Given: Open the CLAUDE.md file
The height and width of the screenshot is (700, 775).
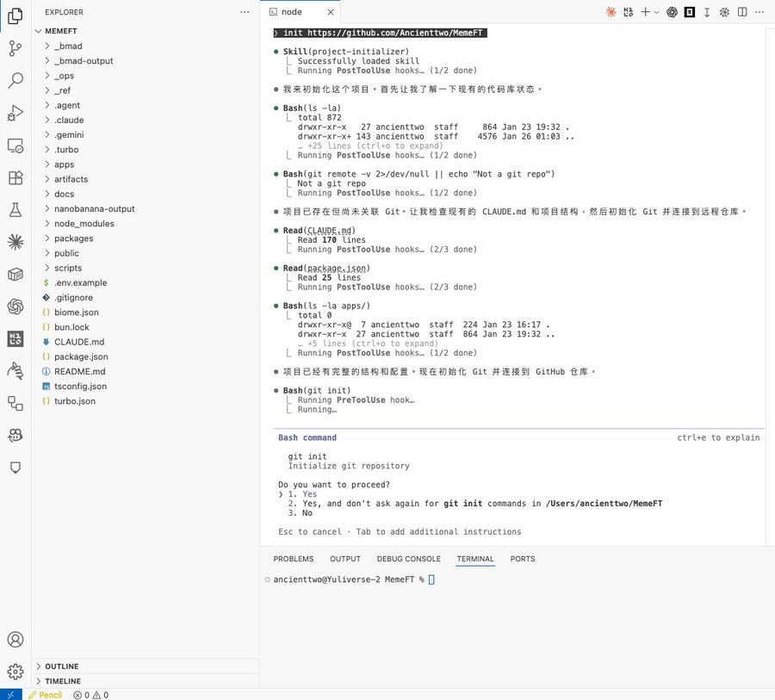Looking at the screenshot, I should [146, 342].
